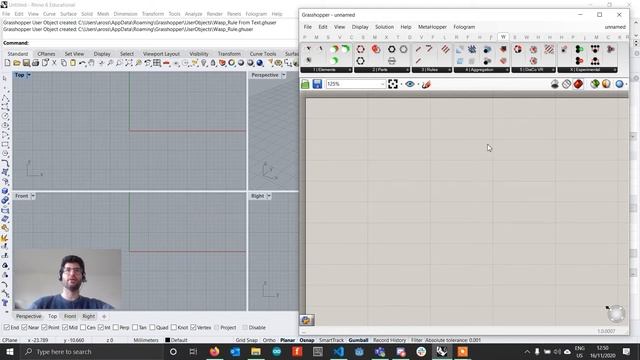Screen dimensions: 640x360
Task: Click Rhino's four-viewport layout icon
Action: pyautogui.click(x=157, y=63)
